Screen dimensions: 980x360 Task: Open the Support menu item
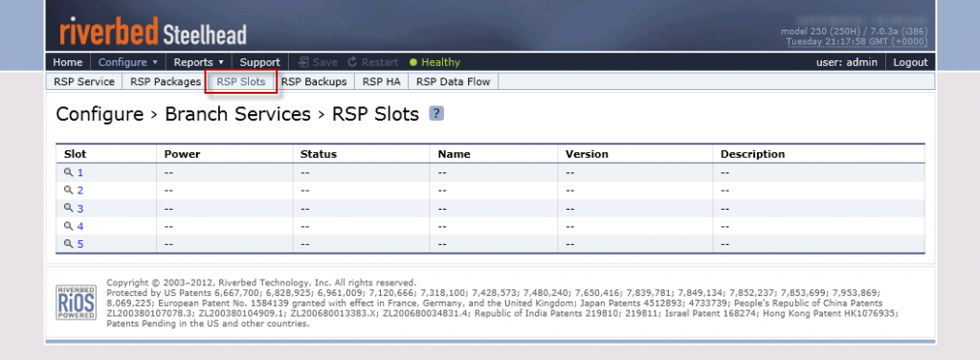260,62
